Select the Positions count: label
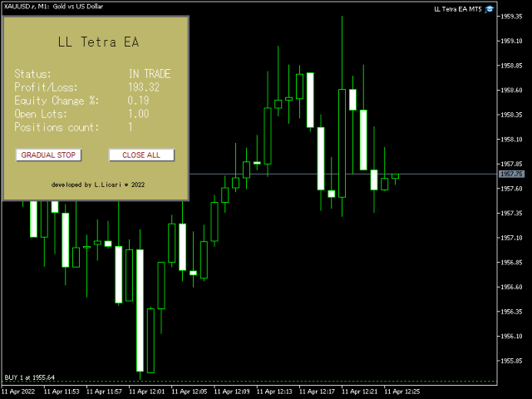This screenshot has height=399, width=532. [57, 127]
